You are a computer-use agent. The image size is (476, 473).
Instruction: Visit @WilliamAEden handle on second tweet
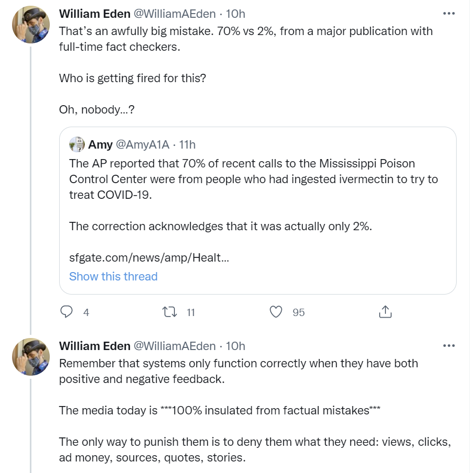[174, 346]
